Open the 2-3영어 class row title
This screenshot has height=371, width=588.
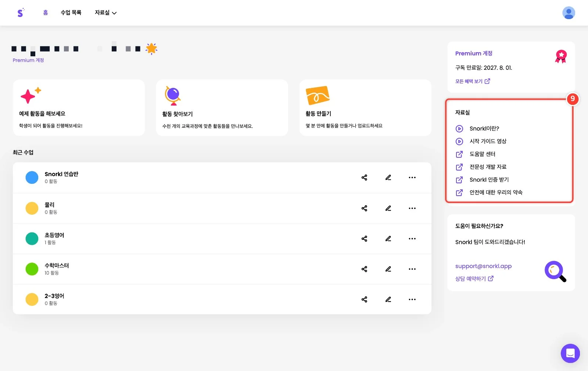coord(54,296)
